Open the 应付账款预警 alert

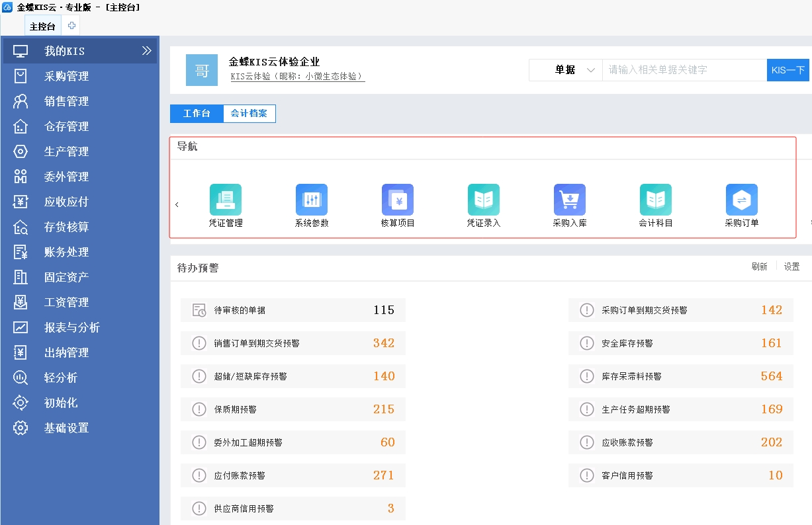[x=293, y=475]
